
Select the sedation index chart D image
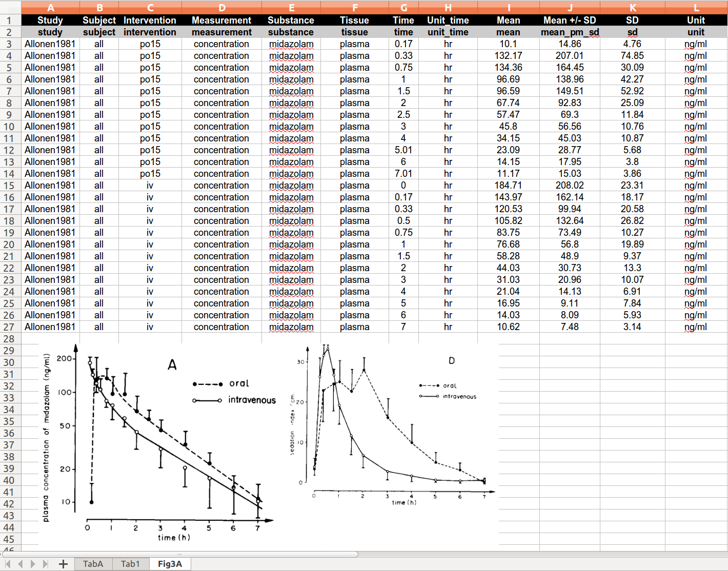click(393, 425)
